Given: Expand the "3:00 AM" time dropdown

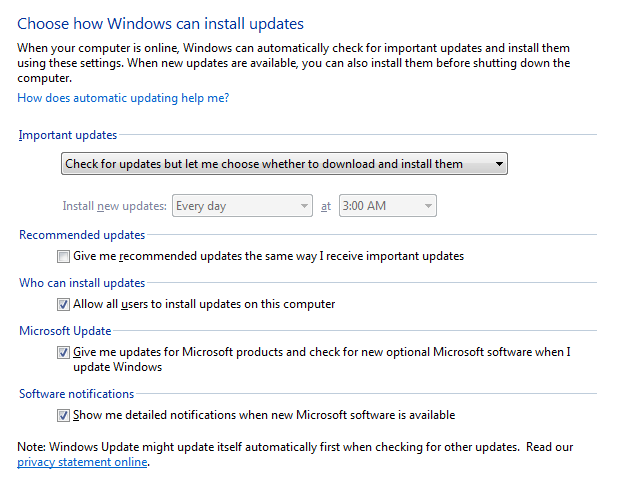Looking at the screenshot, I should point(387,206).
